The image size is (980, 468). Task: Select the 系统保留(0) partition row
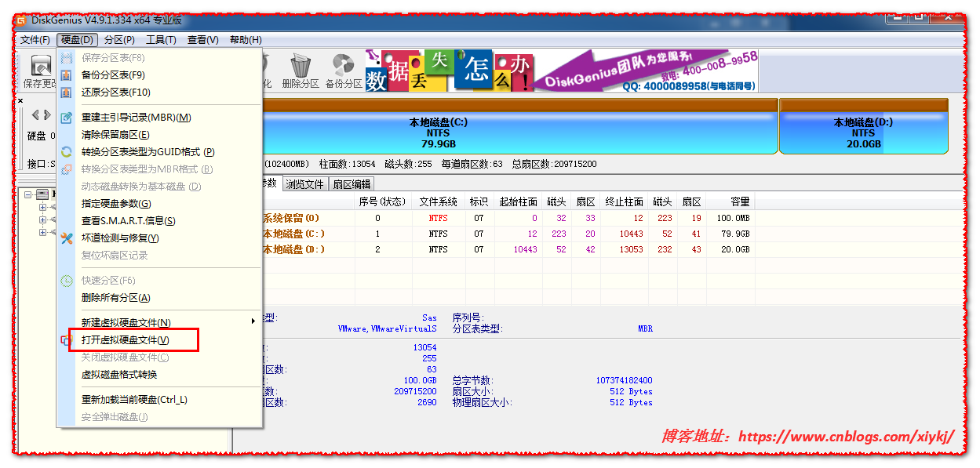point(508,218)
